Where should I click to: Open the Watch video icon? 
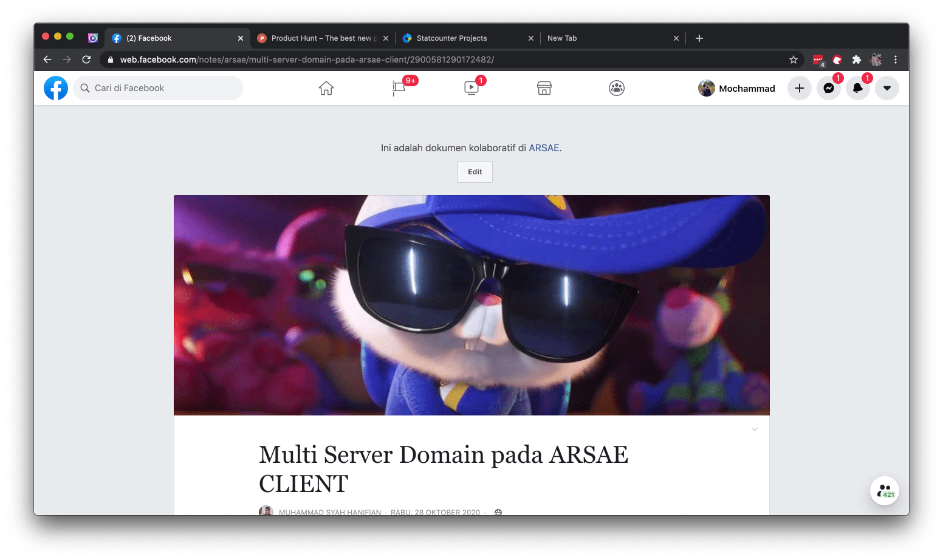click(471, 88)
